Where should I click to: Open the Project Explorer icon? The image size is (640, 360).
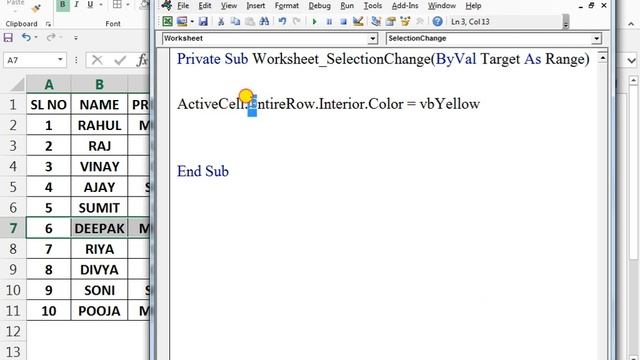tap(376, 22)
